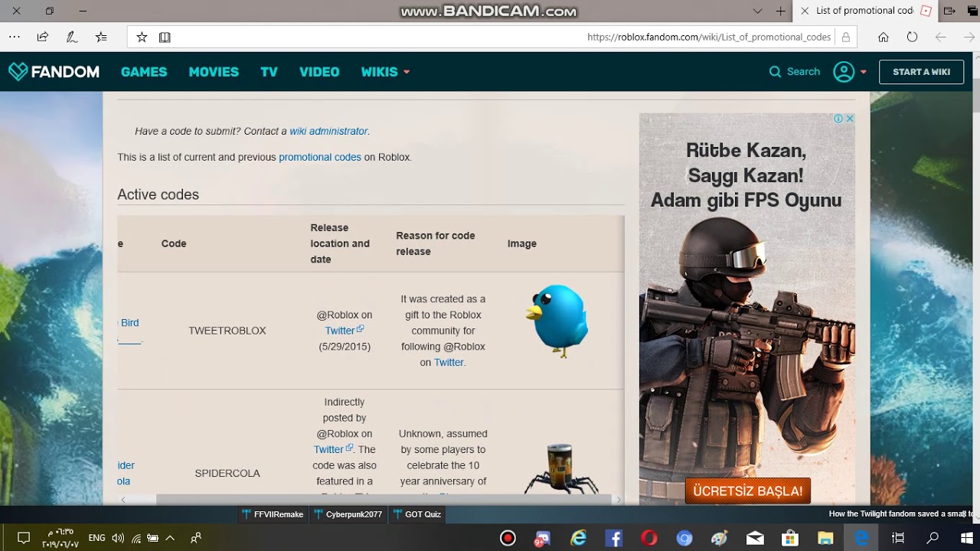This screenshot has width=980, height=551.
Task: Click Twitter link in SPIDERCOLA row
Action: 333,449
